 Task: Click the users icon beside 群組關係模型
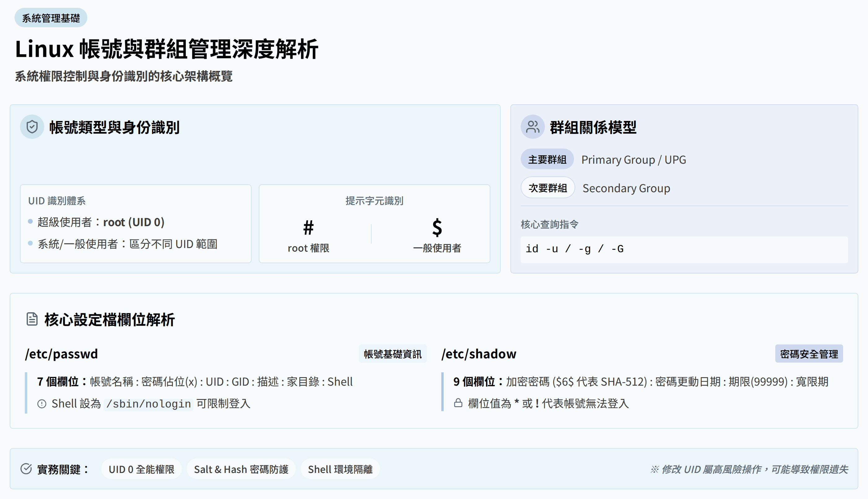click(x=532, y=127)
